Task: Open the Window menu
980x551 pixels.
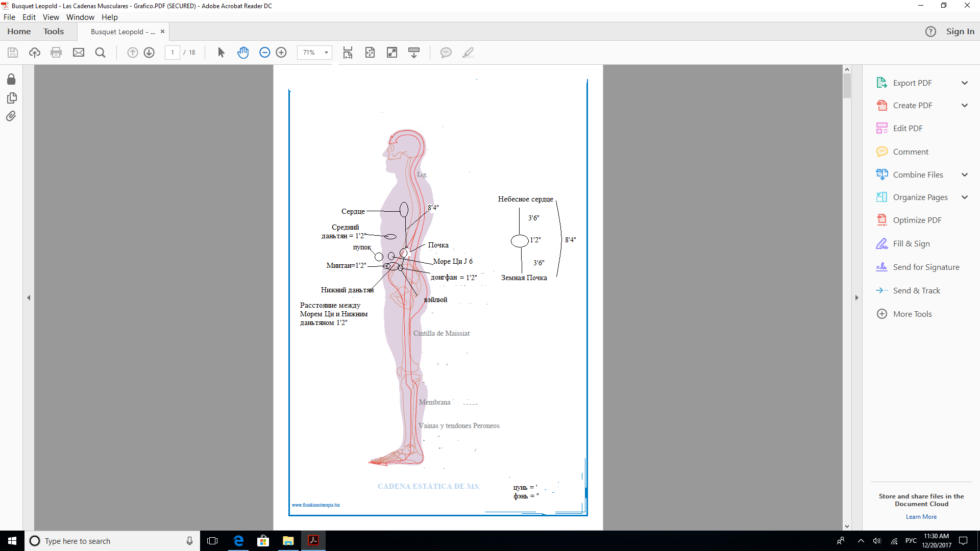Action: (80, 17)
